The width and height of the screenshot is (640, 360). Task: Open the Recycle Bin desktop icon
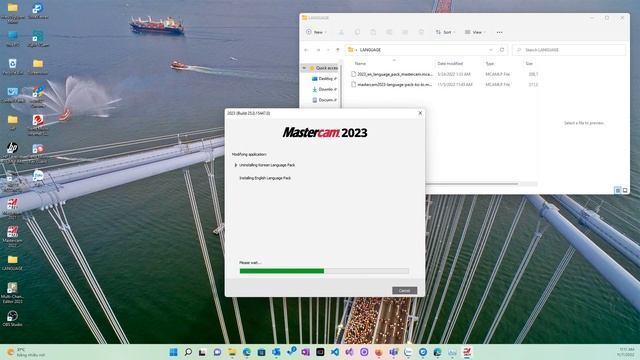tap(13, 66)
